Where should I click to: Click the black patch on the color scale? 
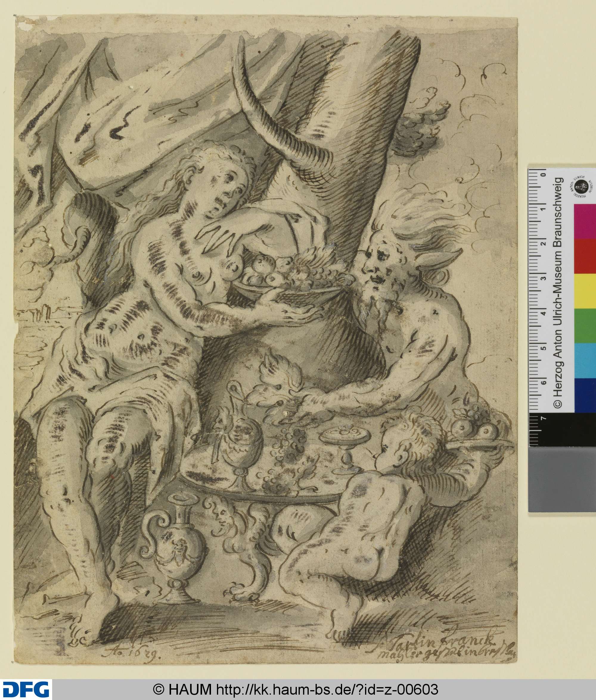pos(562,430)
